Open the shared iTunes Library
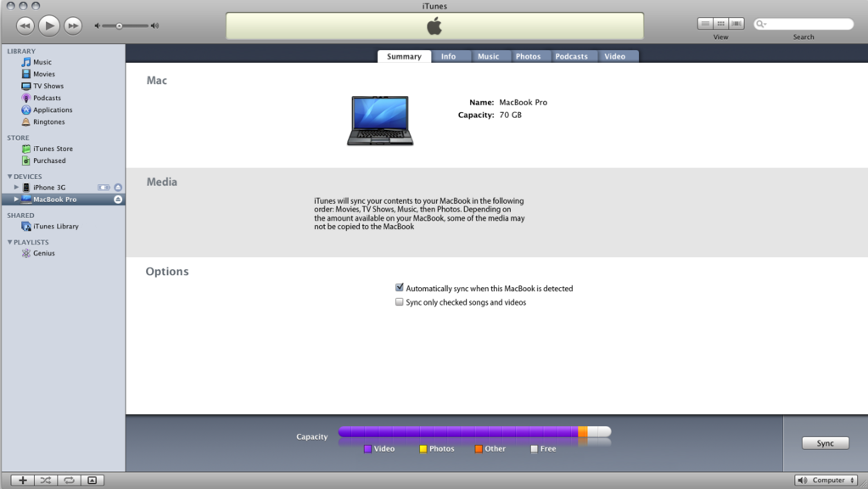Viewport: 868px width, 489px height. coord(55,227)
